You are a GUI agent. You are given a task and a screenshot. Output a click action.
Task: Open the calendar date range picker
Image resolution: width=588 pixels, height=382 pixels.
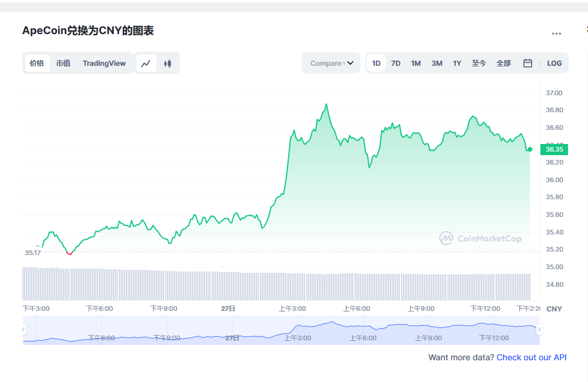click(x=527, y=63)
